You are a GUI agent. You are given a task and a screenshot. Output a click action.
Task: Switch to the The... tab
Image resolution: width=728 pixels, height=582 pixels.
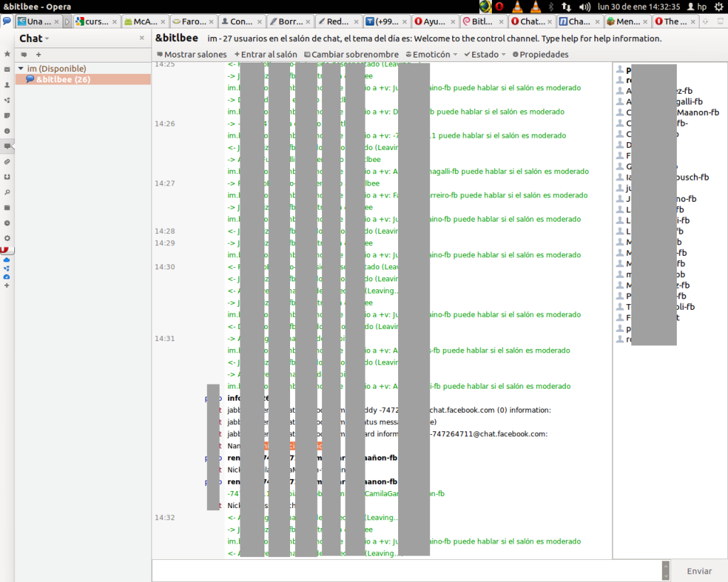click(676, 21)
